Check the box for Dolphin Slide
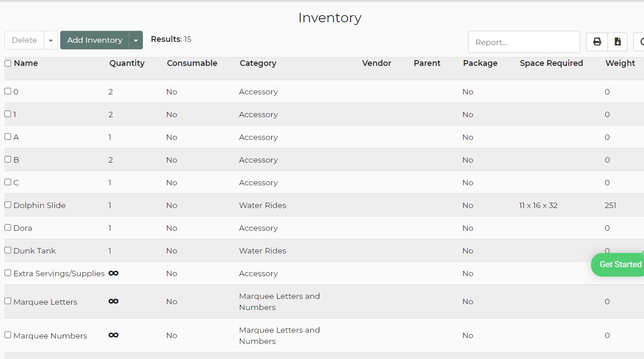This screenshot has height=359, width=644. (8, 205)
